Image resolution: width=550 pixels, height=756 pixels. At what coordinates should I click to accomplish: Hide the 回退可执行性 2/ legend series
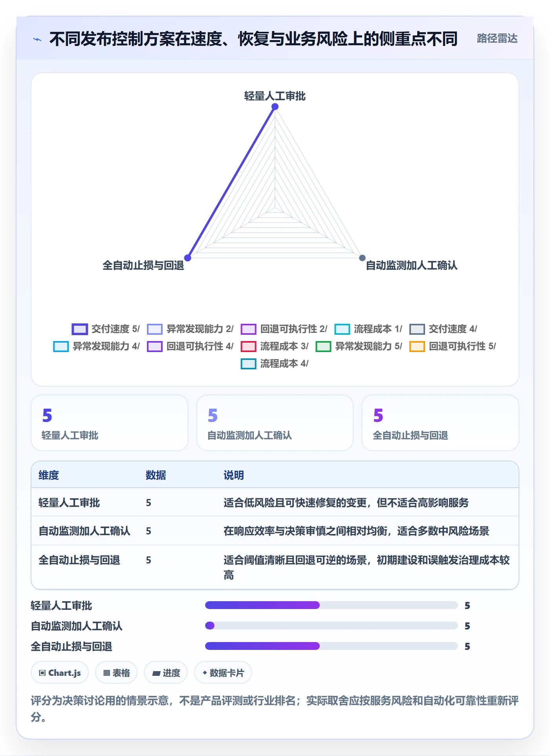(x=284, y=329)
